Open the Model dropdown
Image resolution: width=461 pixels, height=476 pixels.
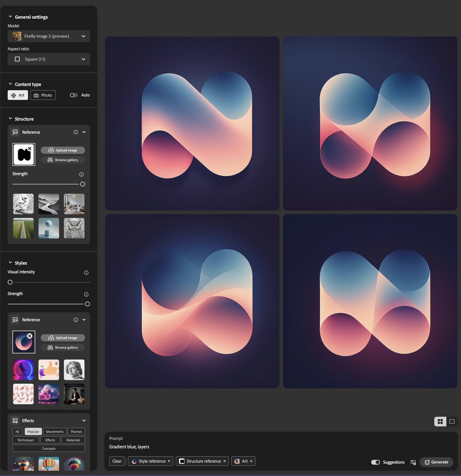48,36
